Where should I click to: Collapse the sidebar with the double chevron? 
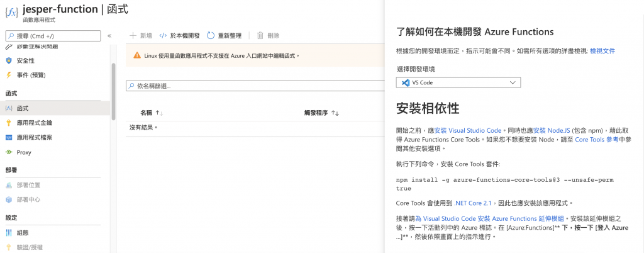coord(109,36)
